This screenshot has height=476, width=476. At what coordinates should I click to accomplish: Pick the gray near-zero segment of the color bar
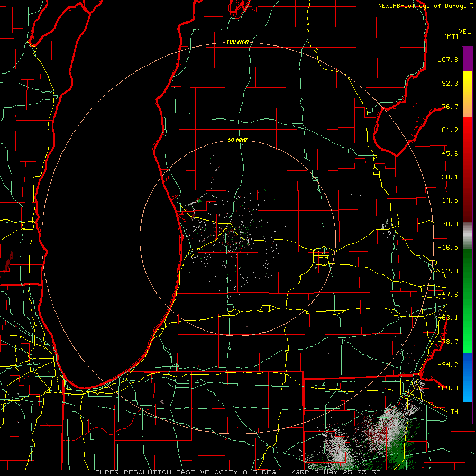point(467,235)
